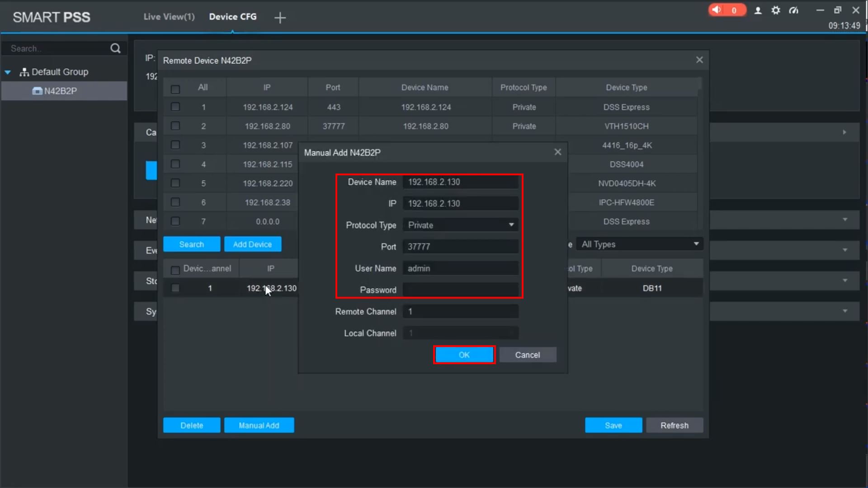
Task: Collapse the Default Group tree node
Action: point(8,72)
